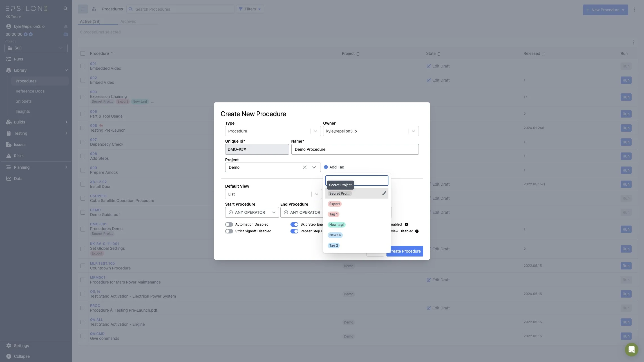The width and height of the screenshot is (644, 362).
Task: Open KK Test workspace switcher
Action: pos(13,17)
